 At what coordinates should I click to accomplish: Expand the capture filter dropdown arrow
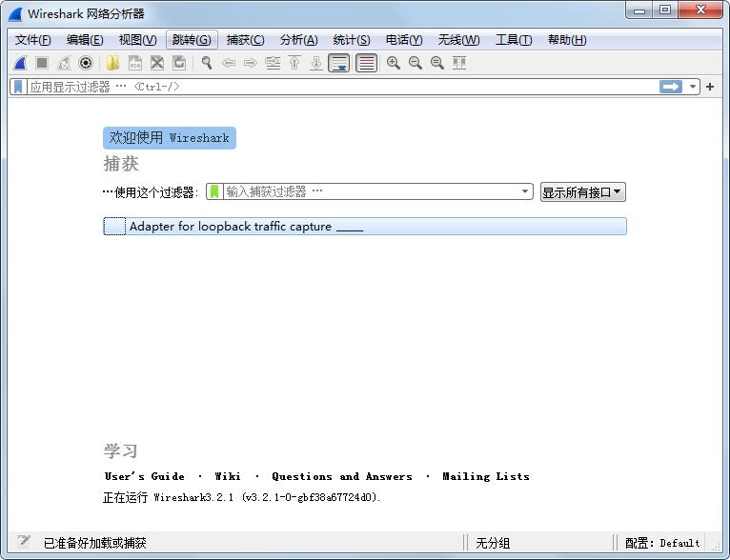coord(525,191)
